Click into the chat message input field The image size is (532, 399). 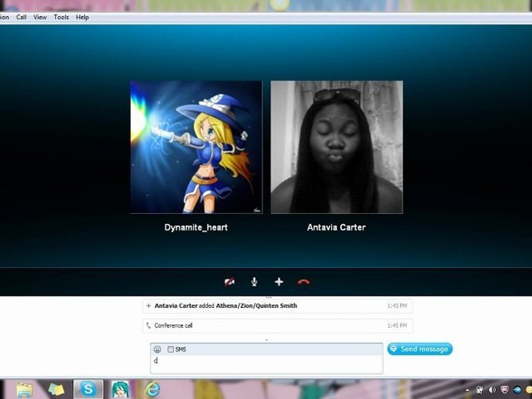(x=267, y=365)
